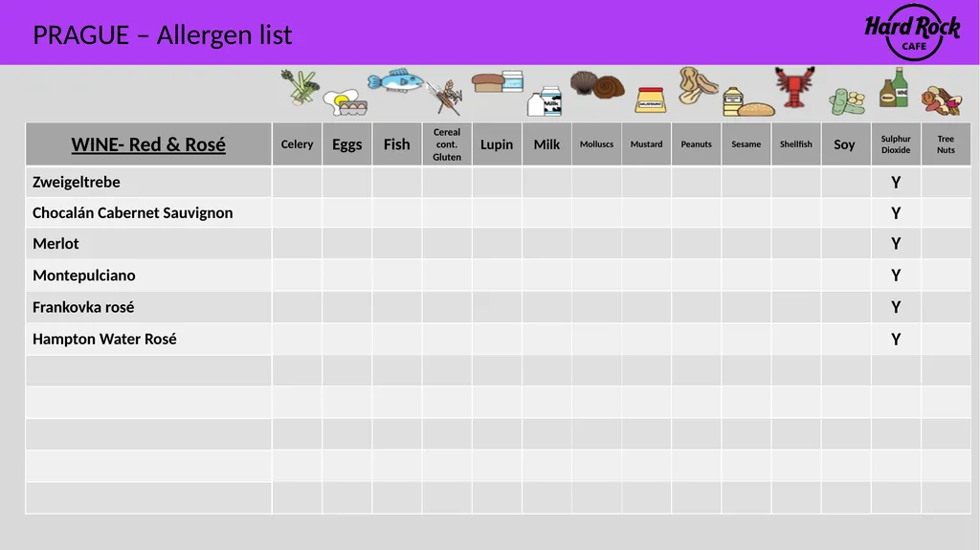The height and width of the screenshot is (550, 980).
Task: Click the Fish column header
Action: pos(397,144)
